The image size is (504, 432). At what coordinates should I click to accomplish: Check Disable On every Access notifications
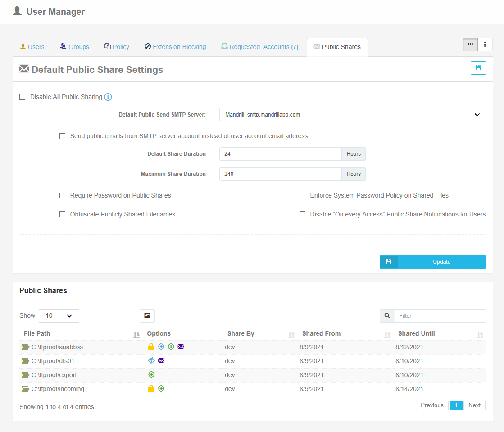pyautogui.click(x=303, y=215)
